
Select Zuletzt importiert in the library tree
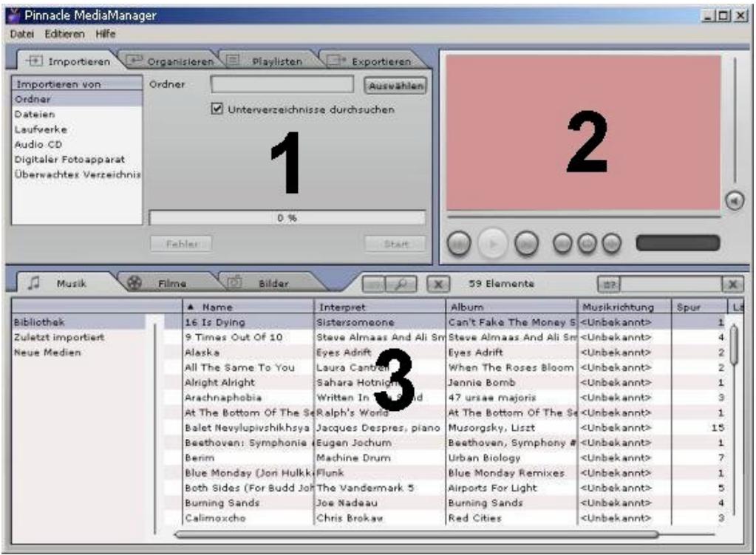[x=78, y=337]
